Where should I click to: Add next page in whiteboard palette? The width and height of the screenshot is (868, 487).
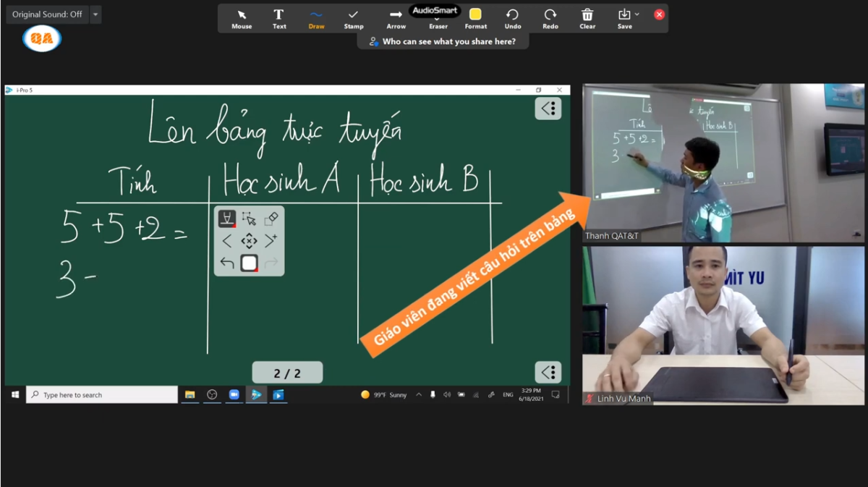(x=271, y=241)
